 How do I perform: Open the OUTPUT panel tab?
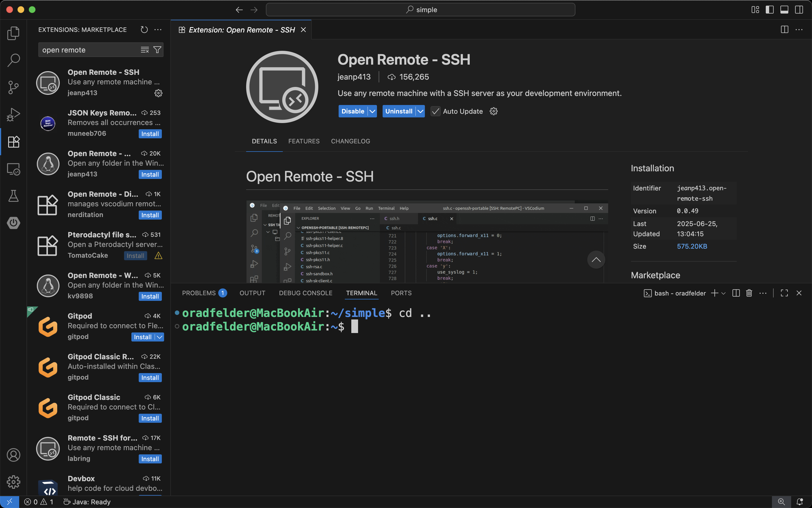(x=252, y=293)
